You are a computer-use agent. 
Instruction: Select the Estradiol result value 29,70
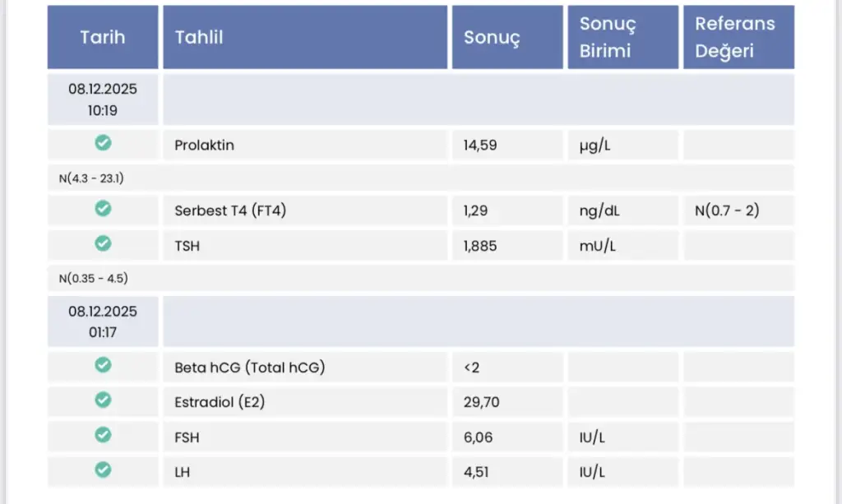click(x=482, y=402)
